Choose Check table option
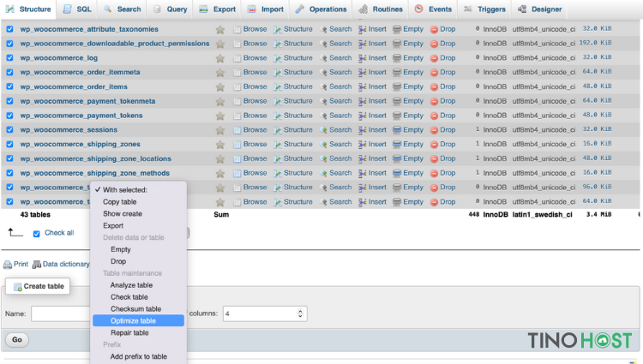 [138, 297]
